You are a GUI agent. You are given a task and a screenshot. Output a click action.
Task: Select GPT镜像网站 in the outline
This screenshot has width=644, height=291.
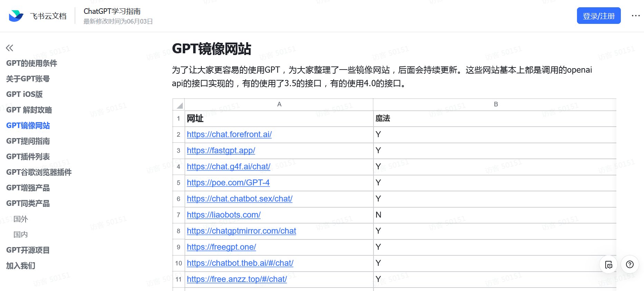tap(28, 125)
